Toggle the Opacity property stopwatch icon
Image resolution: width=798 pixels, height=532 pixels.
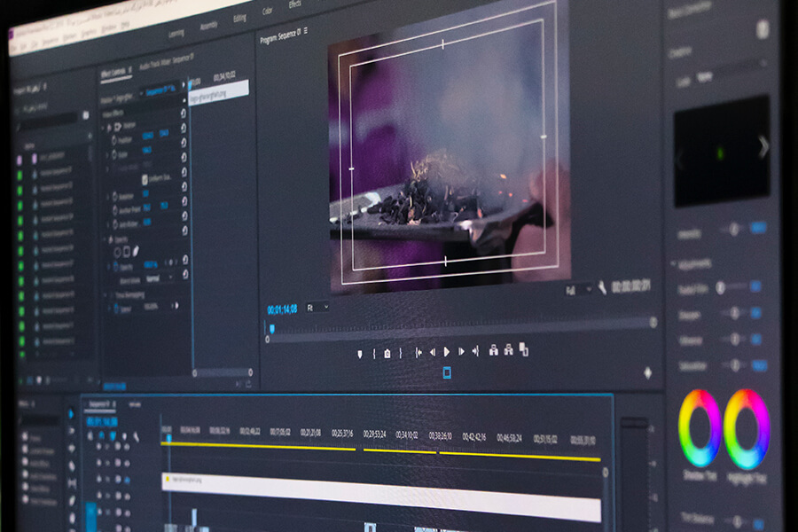[116, 267]
